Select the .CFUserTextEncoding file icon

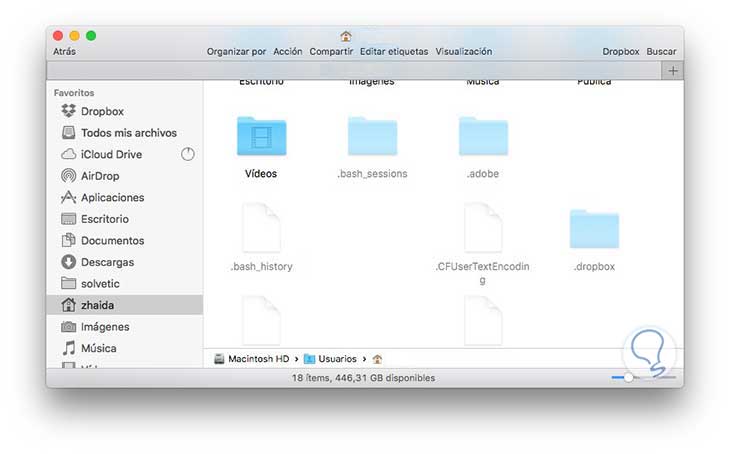(483, 227)
